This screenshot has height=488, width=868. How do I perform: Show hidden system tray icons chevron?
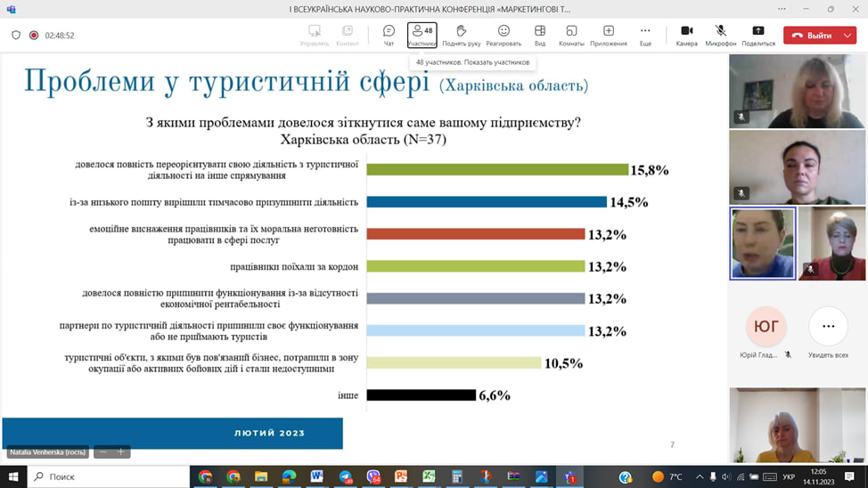tap(700, 476)
